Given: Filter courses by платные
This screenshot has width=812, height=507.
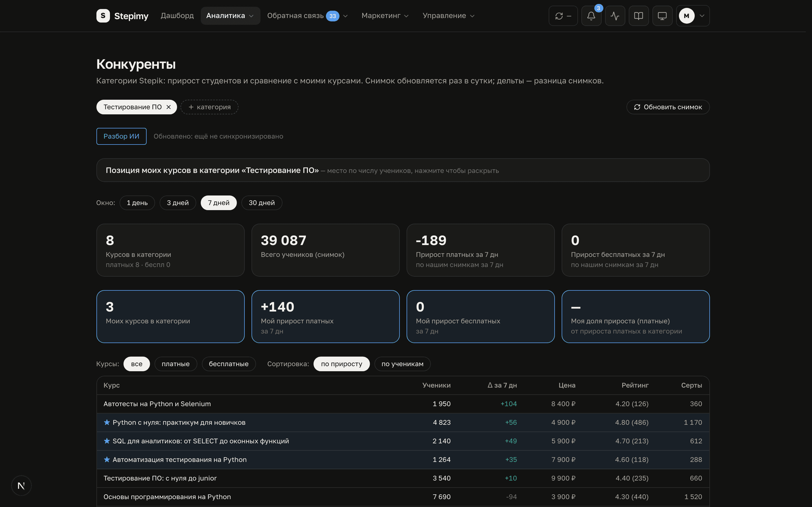Looking at the screenshot, I should (x=175, y=364).
